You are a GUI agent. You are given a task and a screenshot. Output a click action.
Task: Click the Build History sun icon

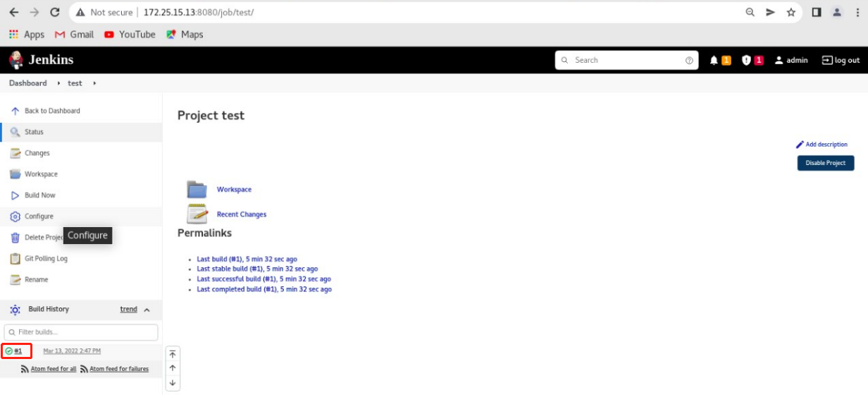tap(15, 310)
